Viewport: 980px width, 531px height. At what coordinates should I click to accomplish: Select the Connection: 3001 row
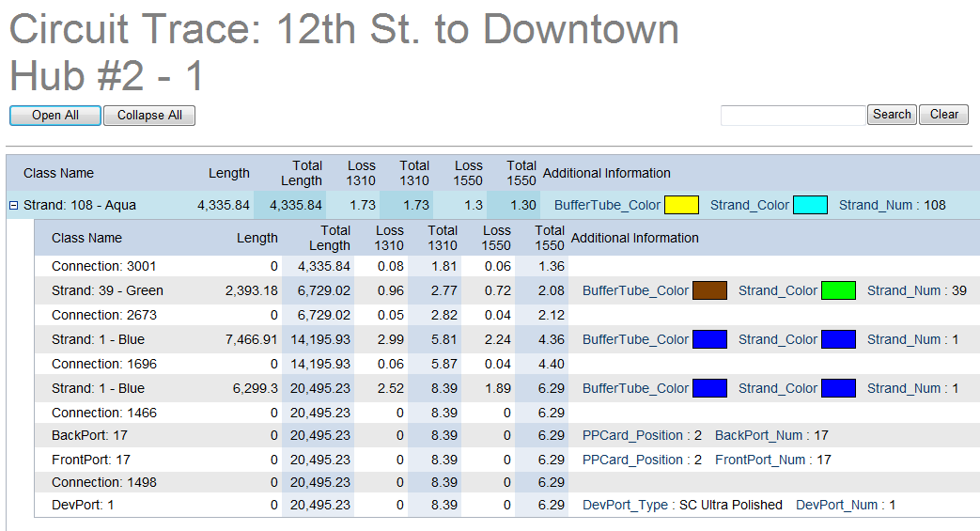pos(104,266)
